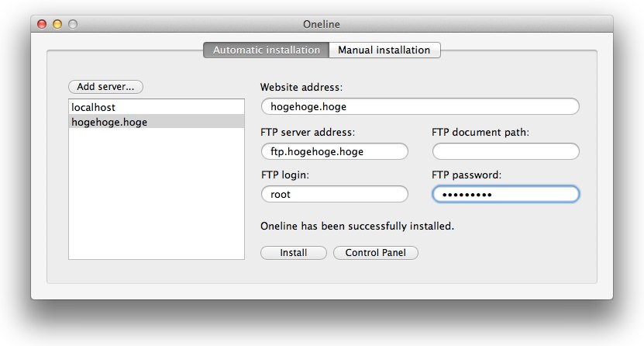Focus the FTP server address field
644x346 pixels.
tap(334, 151)
